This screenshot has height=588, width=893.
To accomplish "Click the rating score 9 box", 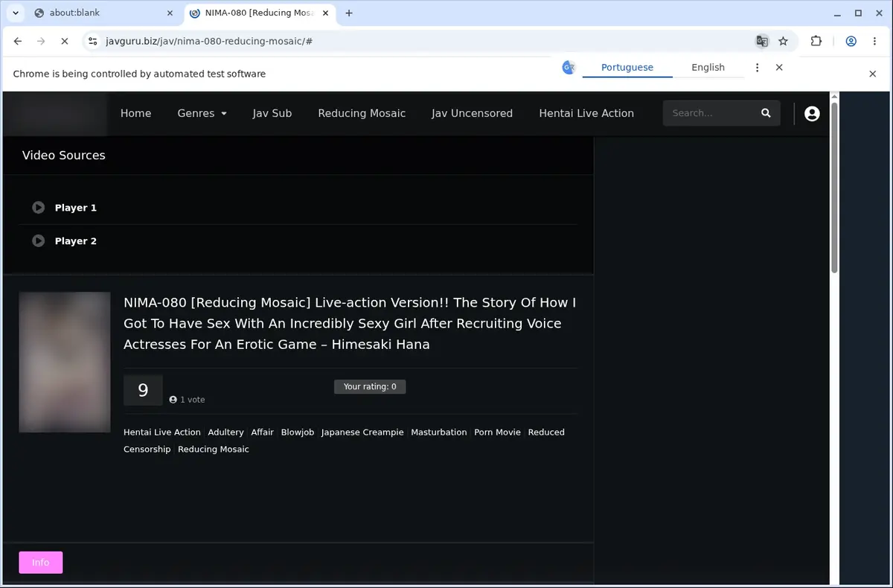I will pos(143,390).
